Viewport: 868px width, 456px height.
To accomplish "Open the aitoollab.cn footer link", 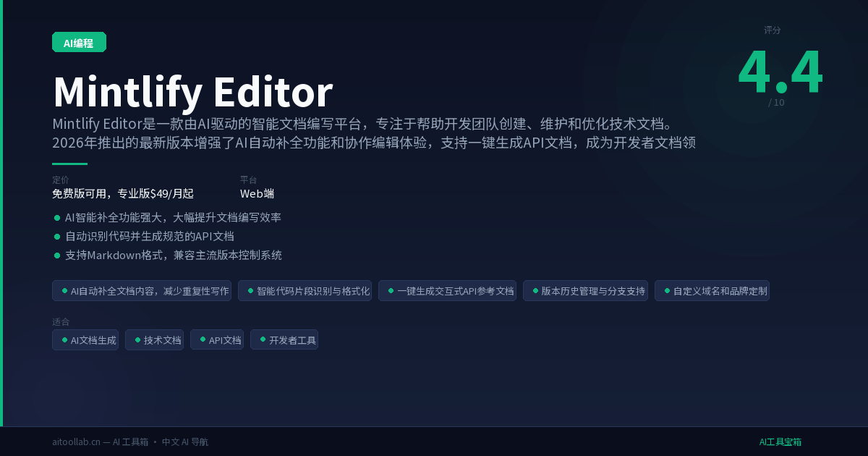I will click(x=76, y=442).
